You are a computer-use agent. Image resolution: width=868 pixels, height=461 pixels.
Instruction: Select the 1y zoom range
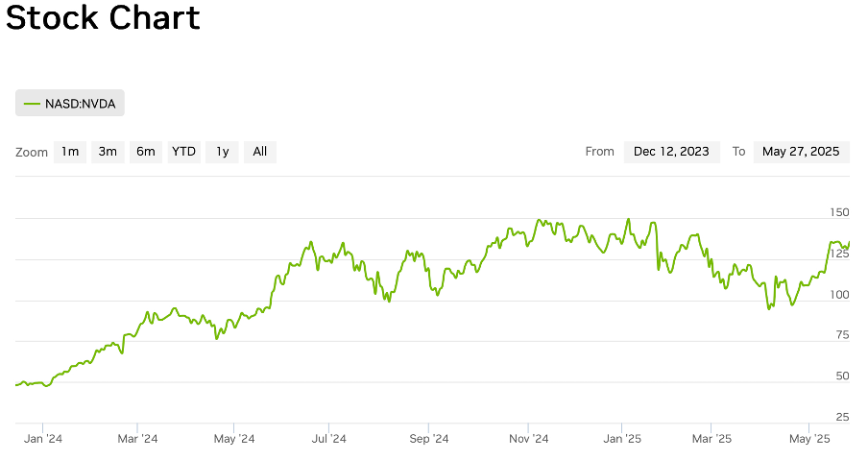point(222,152)
